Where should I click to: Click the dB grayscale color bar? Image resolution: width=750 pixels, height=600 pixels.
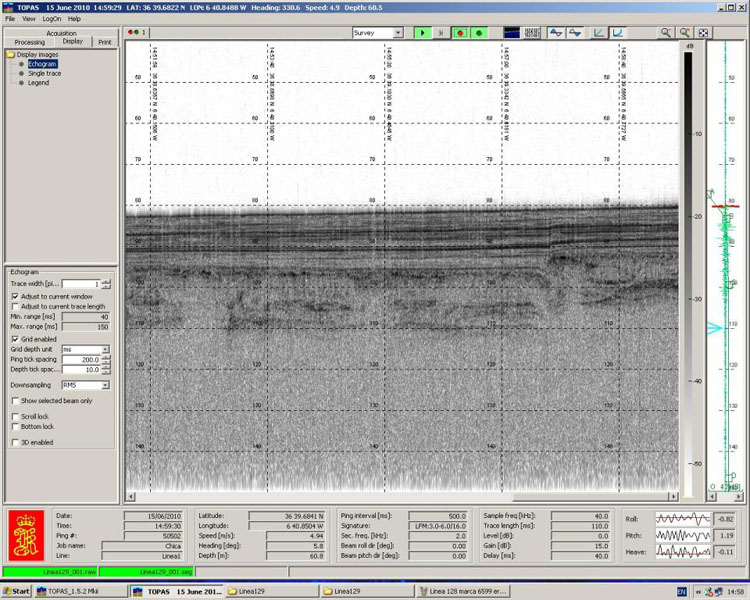(x=688, y=270)
